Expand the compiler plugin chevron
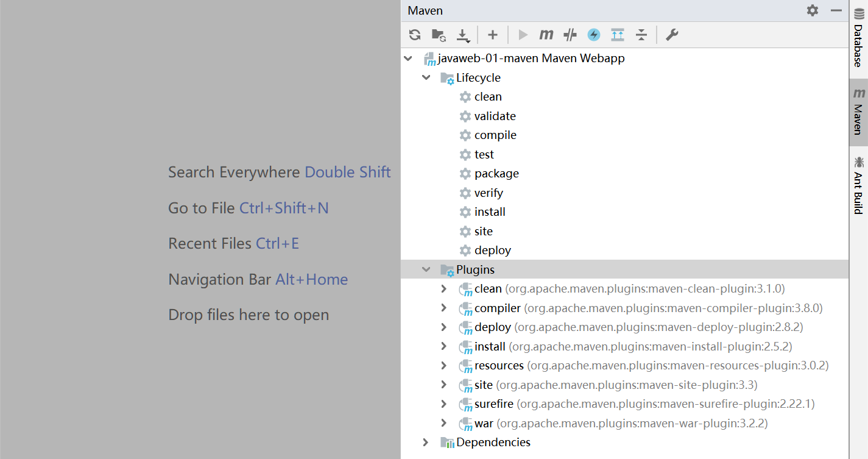The image size is (868, 459). coord(444,308)
